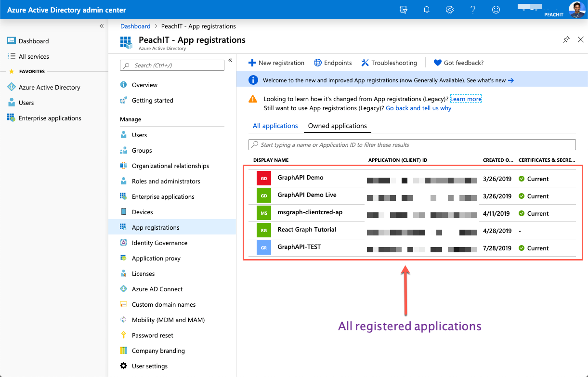Collapse the Manage menu with double chevron
The image size is (588, 377).
[230, 60]
